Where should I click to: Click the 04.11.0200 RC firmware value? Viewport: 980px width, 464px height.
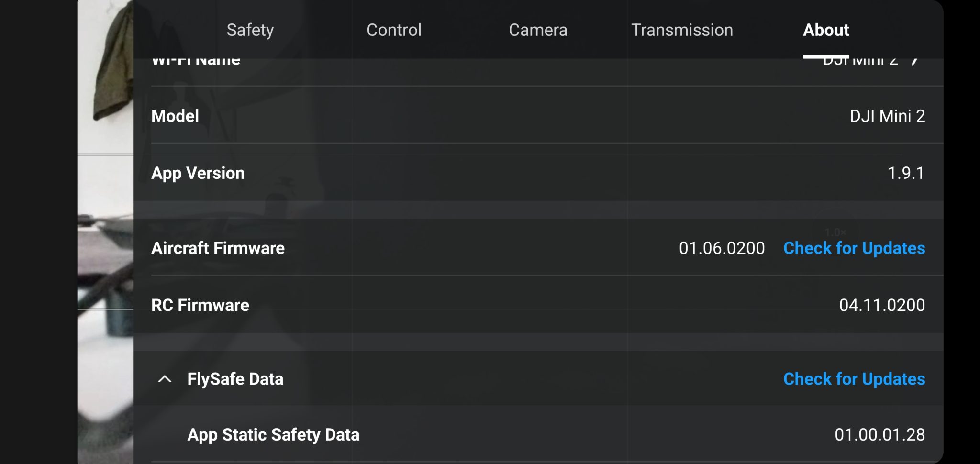[883, 305]
